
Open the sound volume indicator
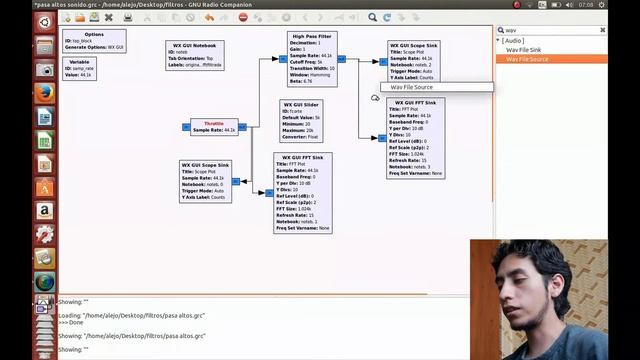569,5
